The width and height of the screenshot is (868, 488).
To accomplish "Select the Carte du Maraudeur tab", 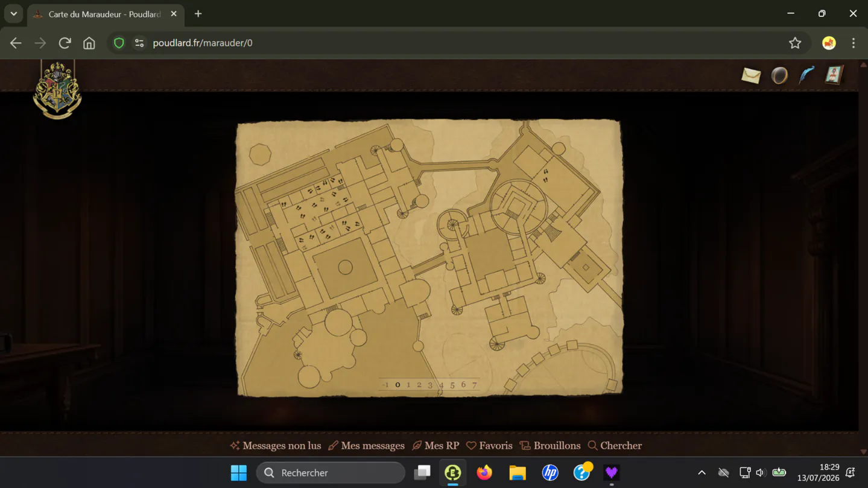I will pyautogui.click(x=105, y=14).
